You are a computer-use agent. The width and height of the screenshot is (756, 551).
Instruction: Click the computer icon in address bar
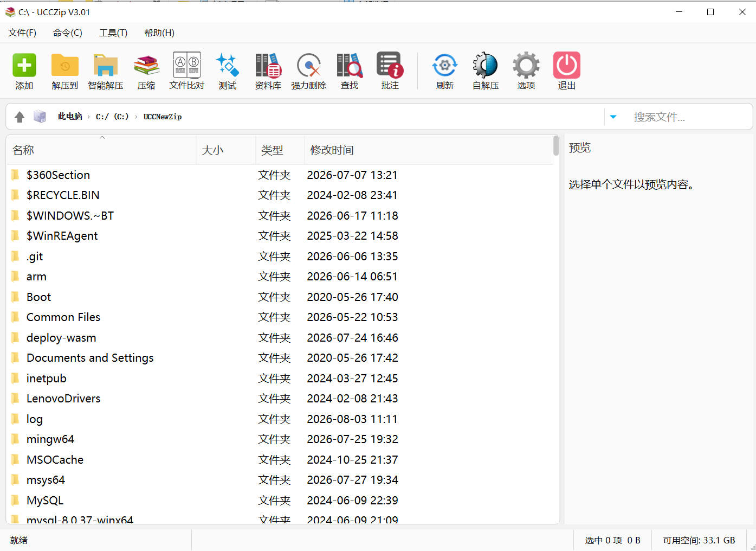point(40,117)
